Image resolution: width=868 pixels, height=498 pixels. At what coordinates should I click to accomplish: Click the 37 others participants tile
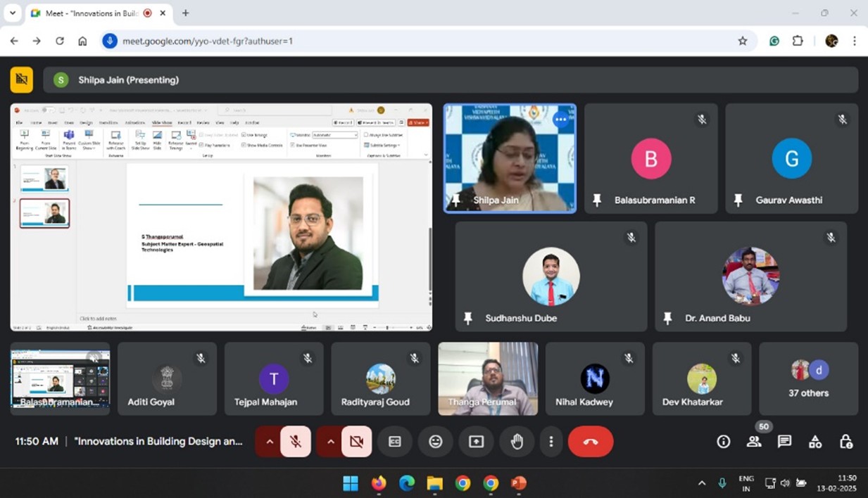coord(808,379)
